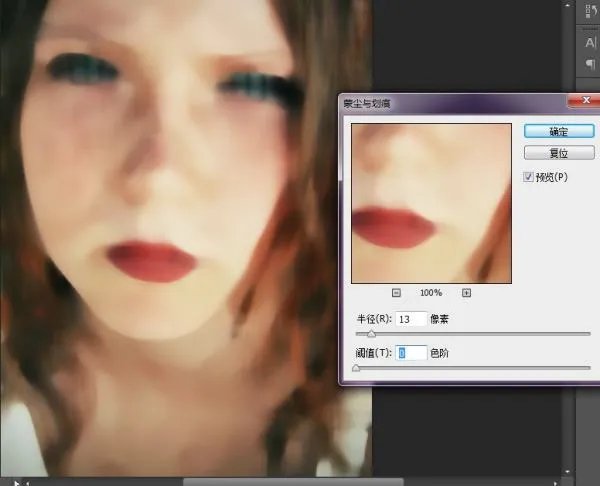Viewport: 600px width, 486px height.
Task: Click the 半径(R) radius slider handle
Action: click(x=372, y=334)
